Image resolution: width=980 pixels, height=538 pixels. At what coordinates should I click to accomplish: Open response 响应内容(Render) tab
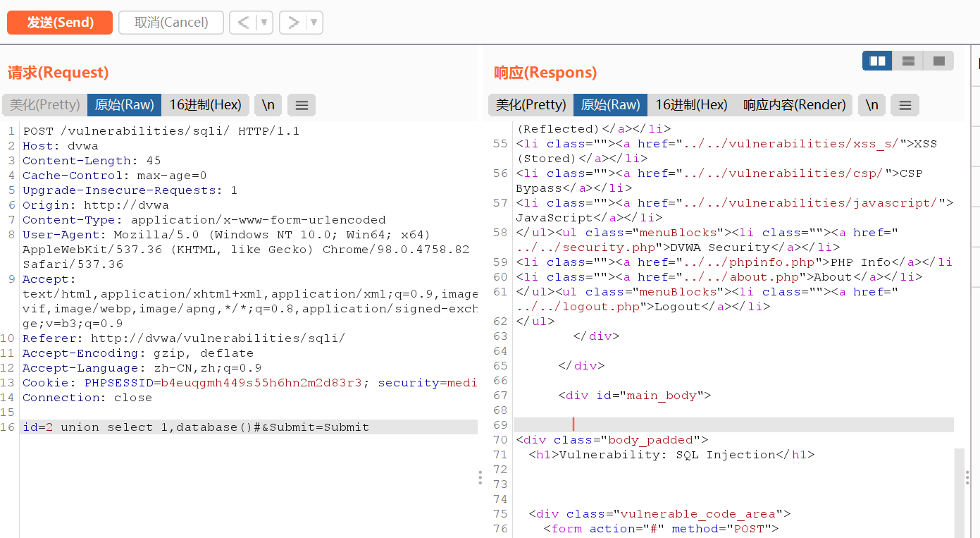tap(794, 105)
